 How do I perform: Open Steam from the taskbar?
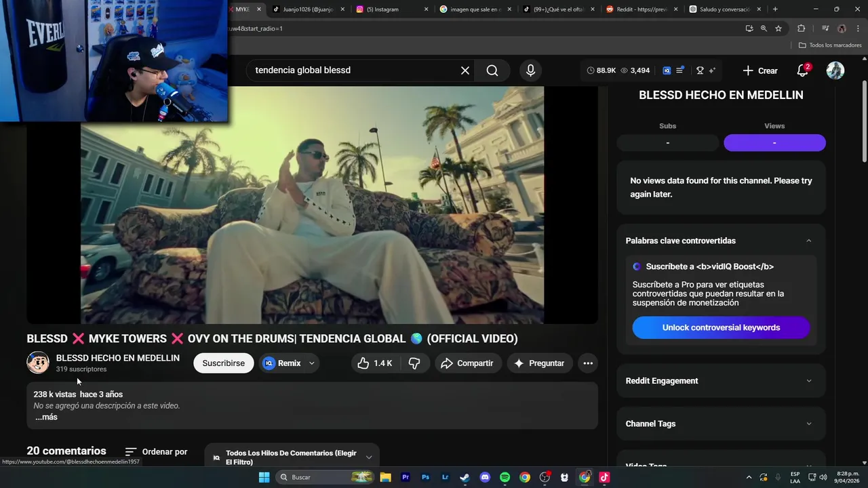pyautogui.click(x=465, y=477)
